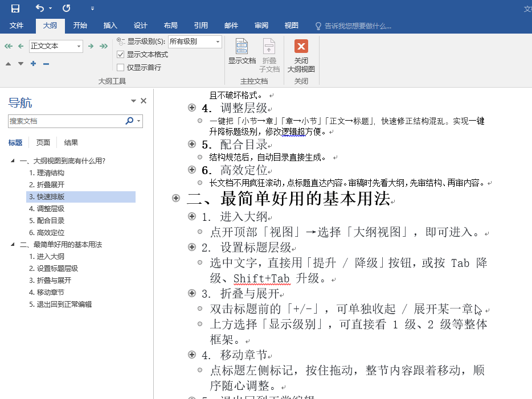Screen dimensions: 532x399
Task: Switch to the 页面 navigation tab
Action: tap(43, 142)
